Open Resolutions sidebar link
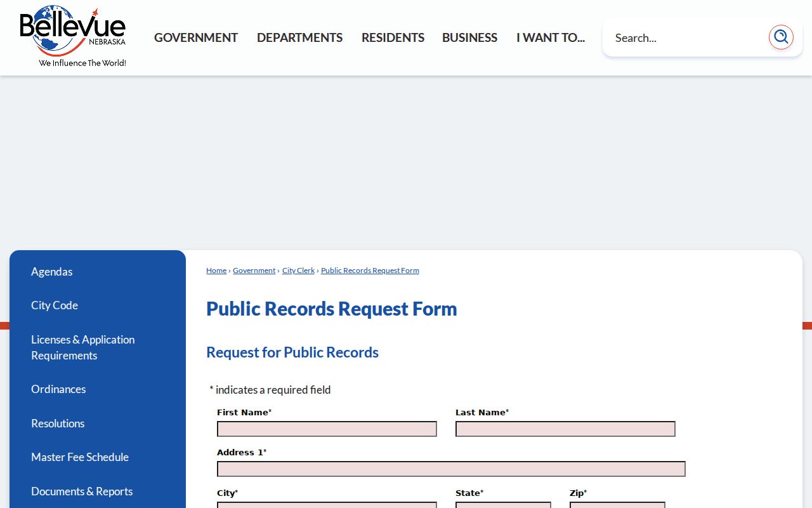This screenshot has width=812, height=508. (x=58, y=424)
